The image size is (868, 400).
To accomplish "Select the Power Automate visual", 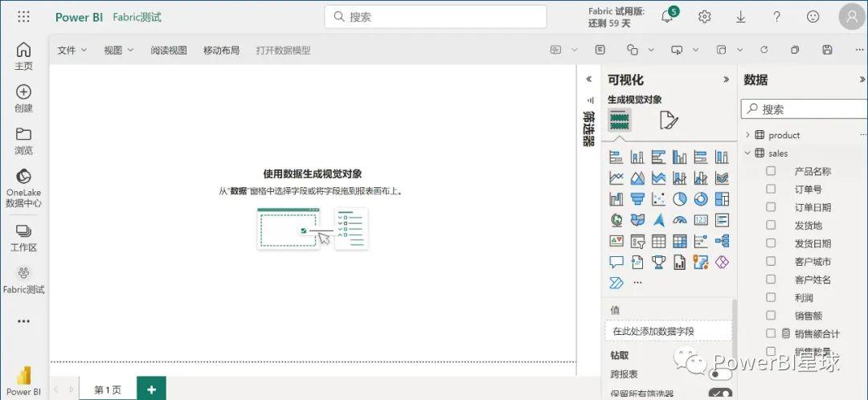I will (616, 283).
